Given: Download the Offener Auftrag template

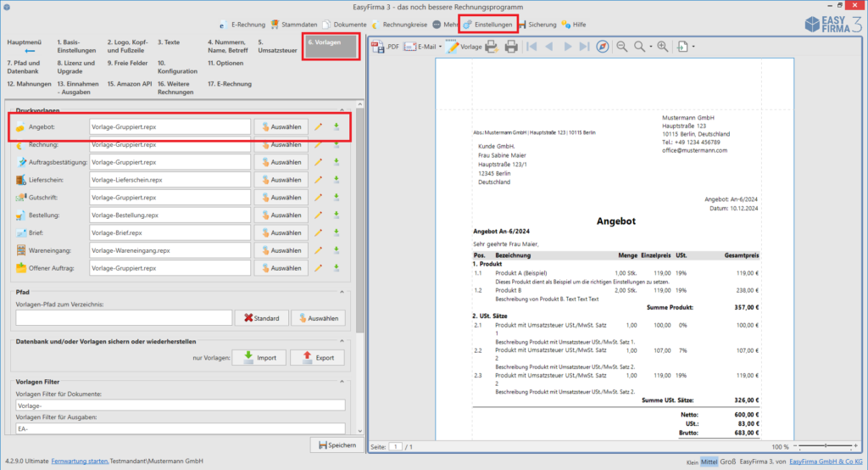Looking at the screenshot, I should coord(336,268).
